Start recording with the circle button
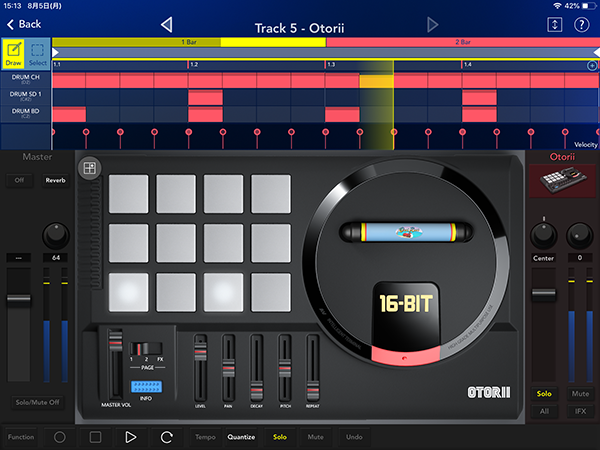600x450 pixels. coord(59,437)
